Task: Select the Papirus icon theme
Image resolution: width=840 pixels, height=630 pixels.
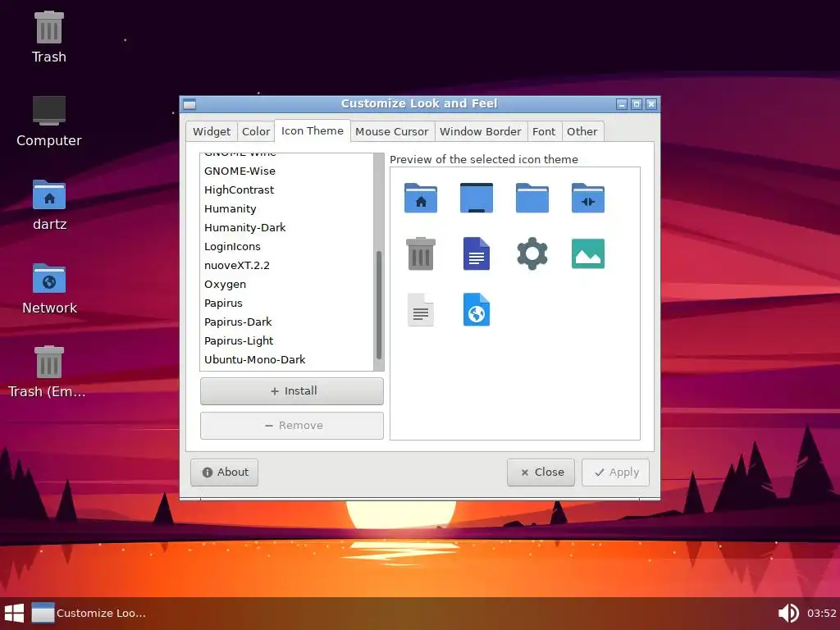Action: pyautogui.click(x=286, y=303)
